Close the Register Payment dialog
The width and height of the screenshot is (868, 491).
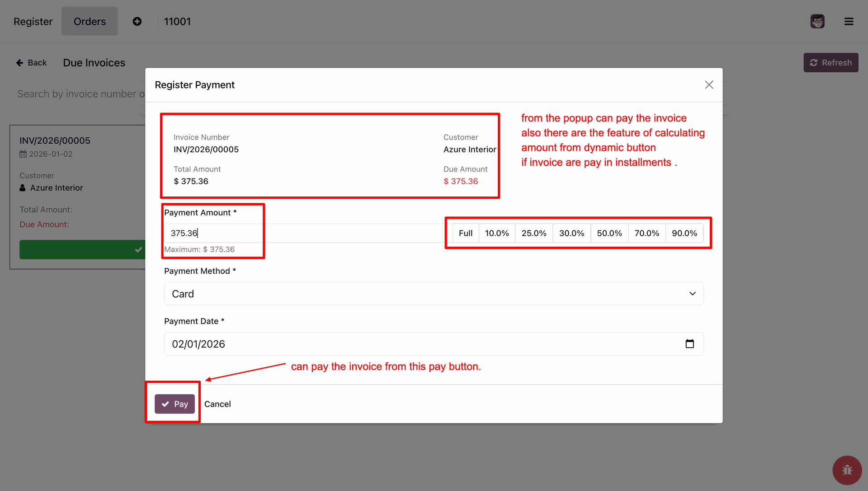coord(709,85)
